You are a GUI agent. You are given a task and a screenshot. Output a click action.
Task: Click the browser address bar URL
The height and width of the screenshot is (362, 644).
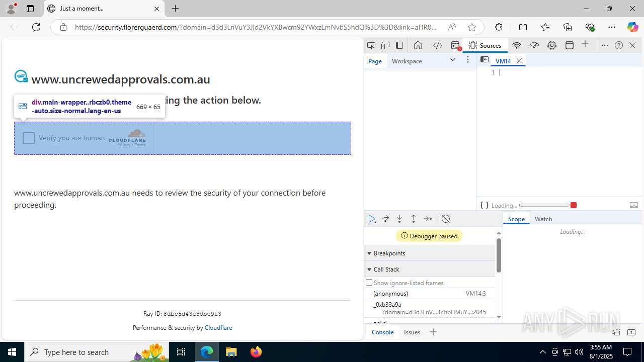click(257, 27)
